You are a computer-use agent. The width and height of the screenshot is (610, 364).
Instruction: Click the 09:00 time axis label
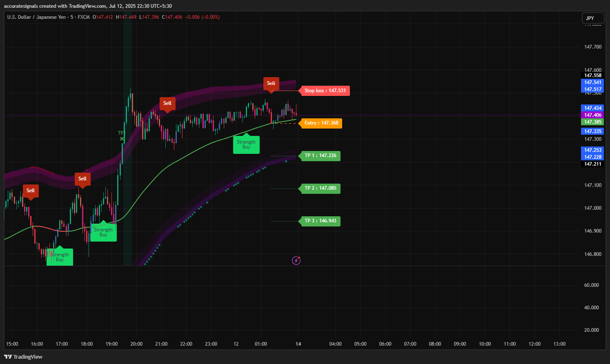coord(460,344)
